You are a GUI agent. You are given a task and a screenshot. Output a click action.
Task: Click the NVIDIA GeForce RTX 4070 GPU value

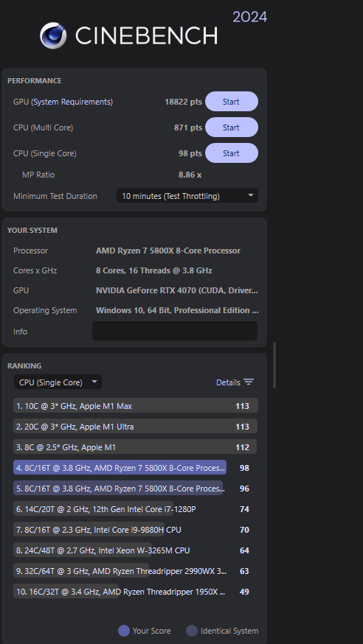click(177, 290)
